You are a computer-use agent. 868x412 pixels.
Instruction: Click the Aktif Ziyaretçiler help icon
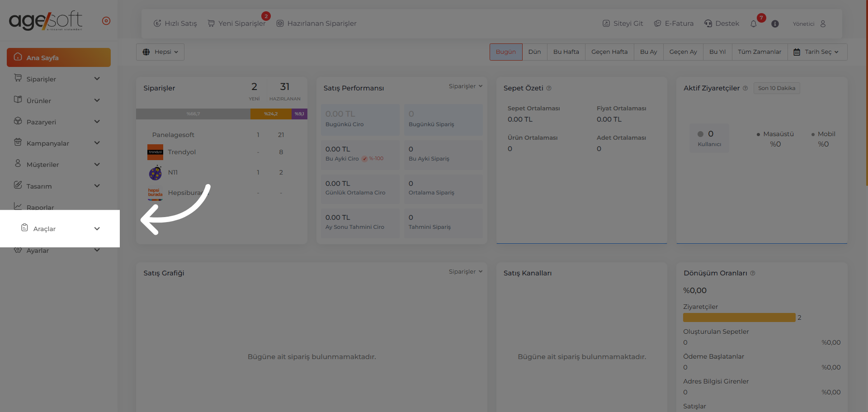(745, 88)
